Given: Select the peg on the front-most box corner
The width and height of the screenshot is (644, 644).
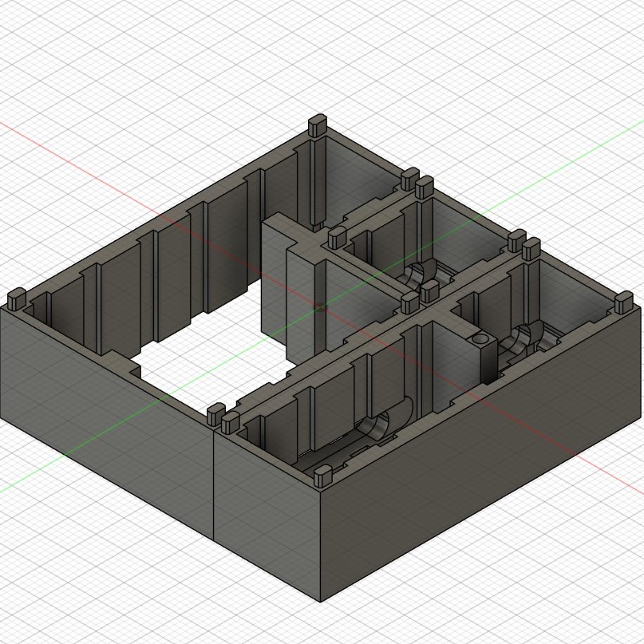Looking at the screenshot, I should pyautogui.click(x=323, y=476).
